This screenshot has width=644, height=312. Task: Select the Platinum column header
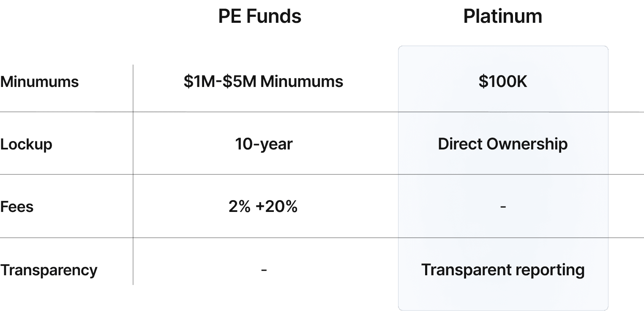[502, 17]
